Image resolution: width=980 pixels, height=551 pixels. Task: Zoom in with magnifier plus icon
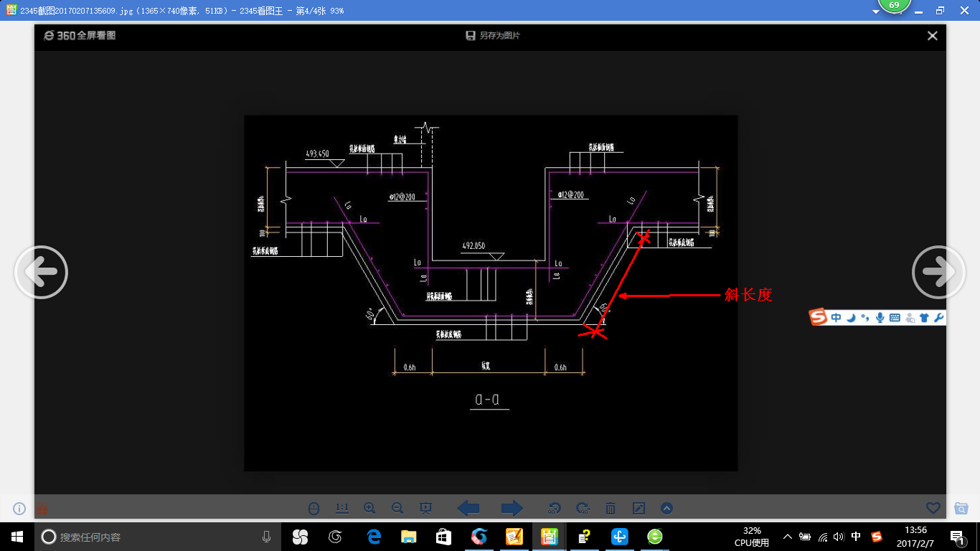(369, 509)
